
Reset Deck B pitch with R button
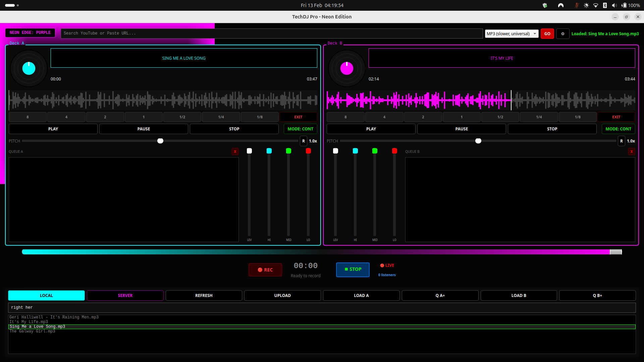pyautogui.click(x=621, y=141)
